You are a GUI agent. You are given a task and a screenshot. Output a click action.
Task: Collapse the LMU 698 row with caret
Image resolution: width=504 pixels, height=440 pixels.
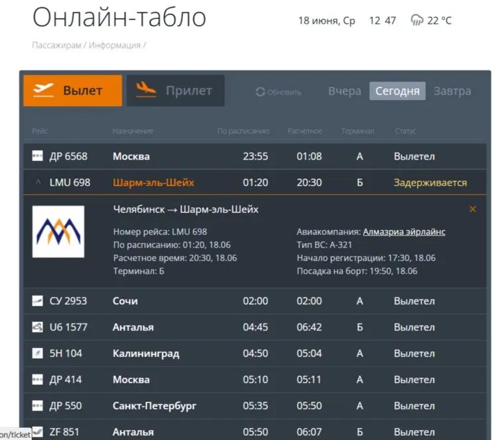38,183
